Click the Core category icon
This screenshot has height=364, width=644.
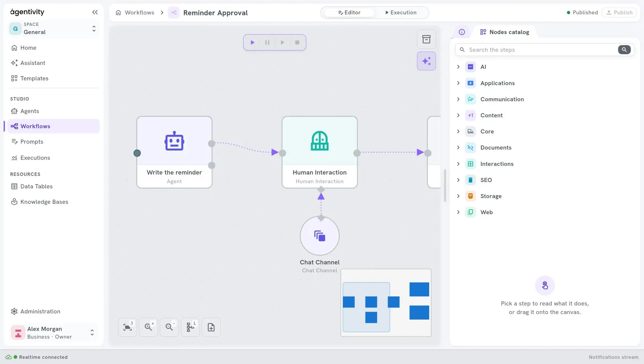[x=471, y=131]
